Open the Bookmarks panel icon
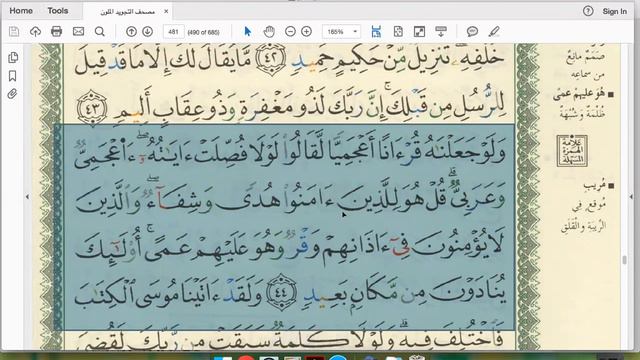This screenshot has height=360, width=640. pos(13,76)
